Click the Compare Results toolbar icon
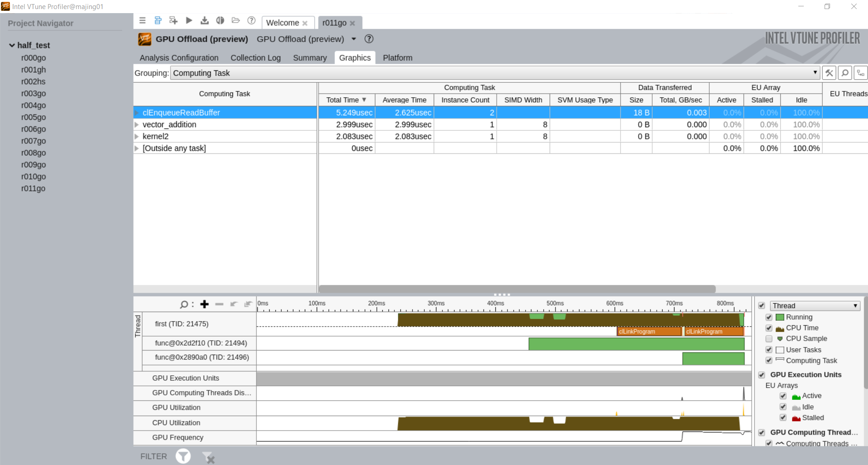Image resolution: width=868 pixels, height=465 pixels. 220,20
